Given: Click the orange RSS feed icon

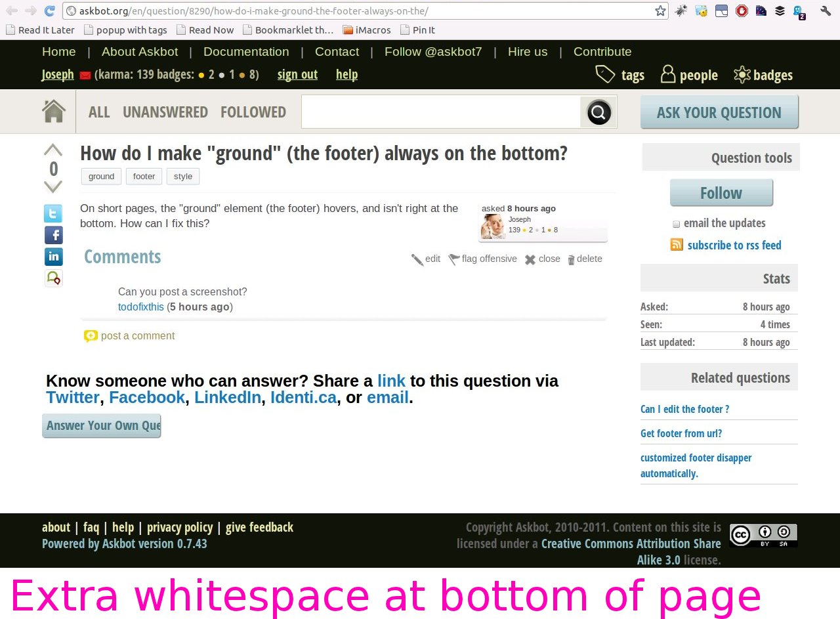Looking at the screenshot, I should [x=677, y=245].
